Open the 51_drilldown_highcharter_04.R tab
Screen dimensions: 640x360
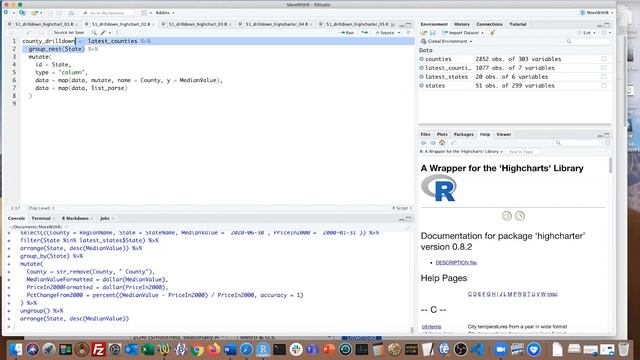(x=277, y=24)
